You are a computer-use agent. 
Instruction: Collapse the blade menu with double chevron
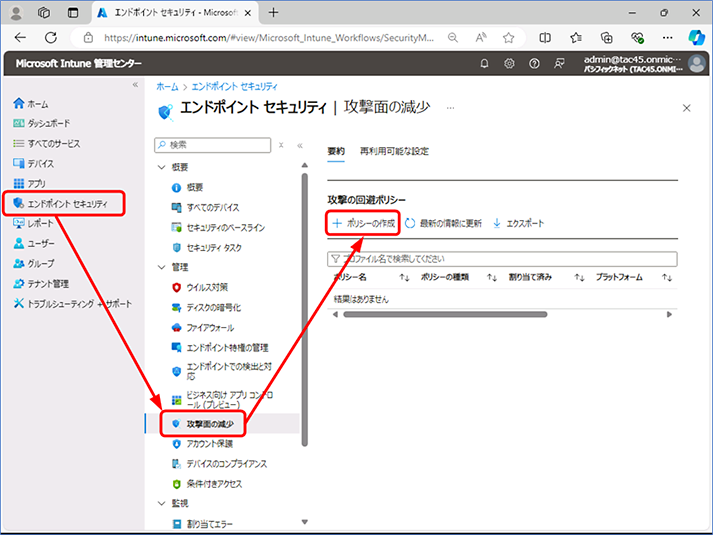click(x=300, y=145)
